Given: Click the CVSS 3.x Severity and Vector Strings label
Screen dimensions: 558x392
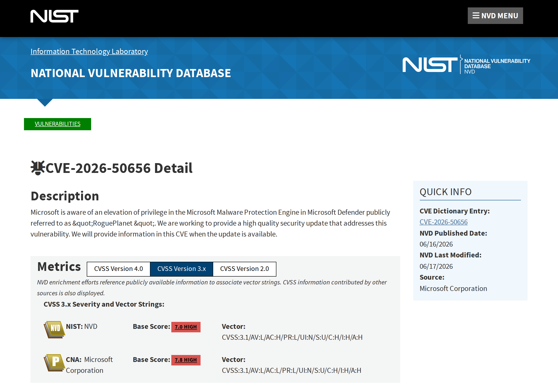Looking at the screenshot, I should click(x=104, y=304).
